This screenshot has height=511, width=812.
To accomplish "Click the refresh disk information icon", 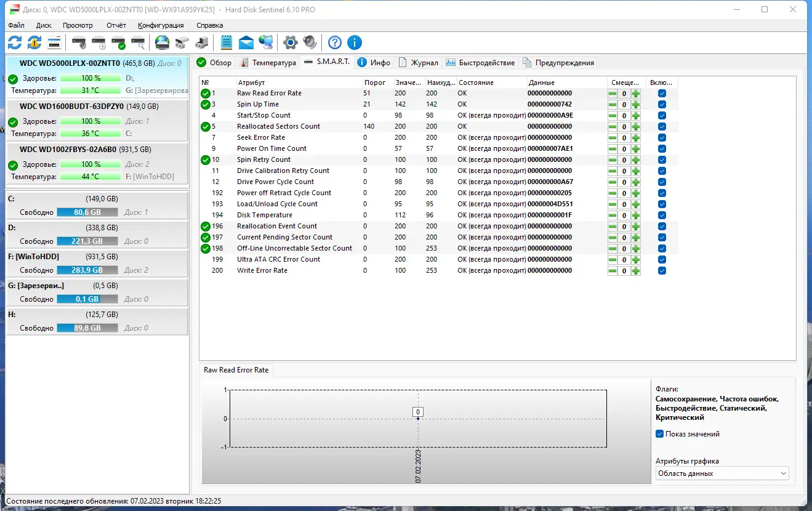I will pos(15,42).
